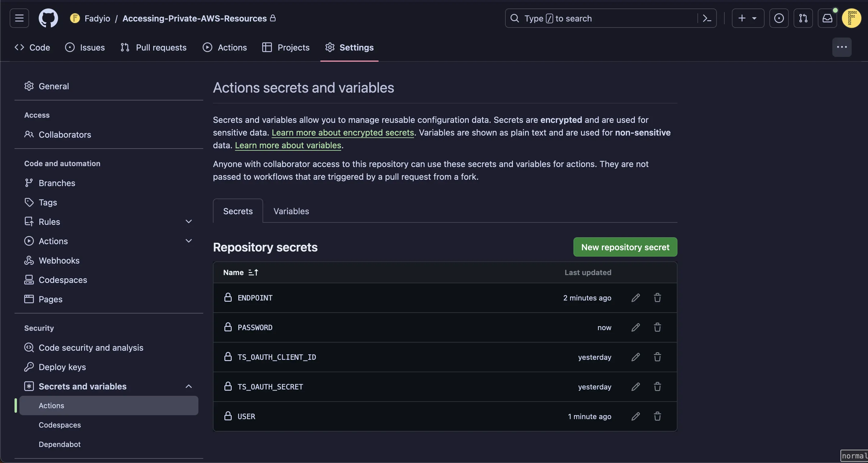The width and height of the screenshot is (868, 463).
Task: Click the edit pencil for ENDPOINT secret
Action: [x=635, y=298]
